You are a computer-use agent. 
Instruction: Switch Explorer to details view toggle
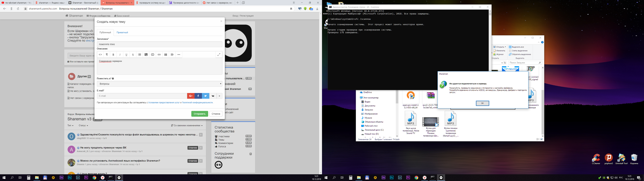[538, 139]
